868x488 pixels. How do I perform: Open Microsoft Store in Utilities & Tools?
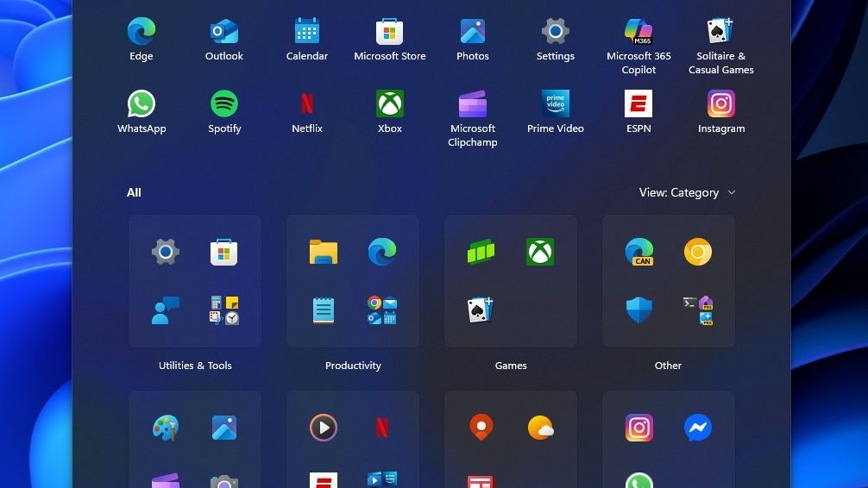coord(223,252)
